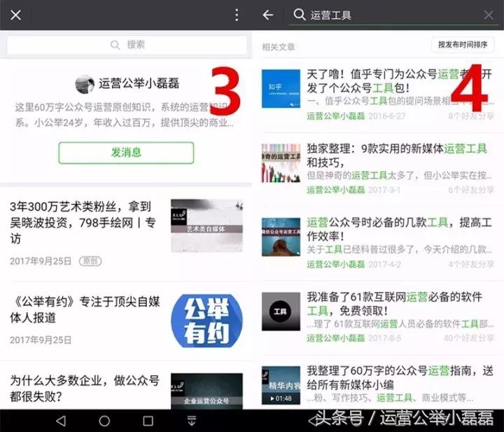Open the colored pencils result thumbnail
504x432 pixels.
281,163
